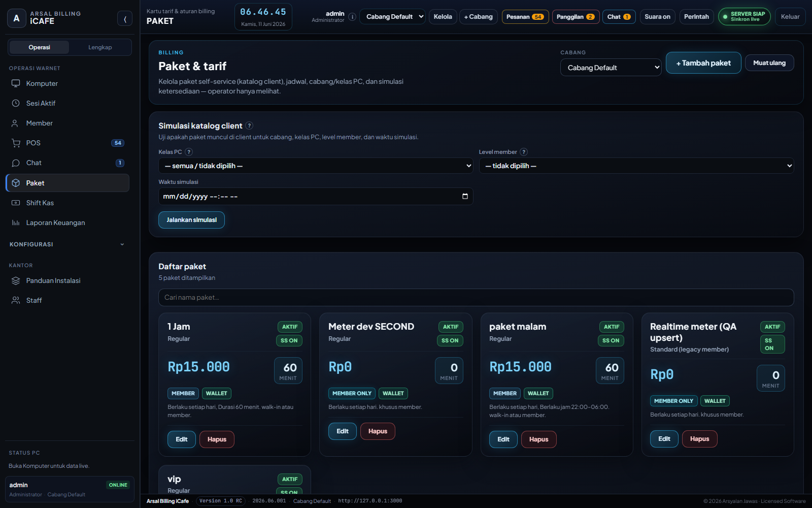812x508 pixels.
Task: Open help for Simulasi katalog client
Action: coord(249,125)
